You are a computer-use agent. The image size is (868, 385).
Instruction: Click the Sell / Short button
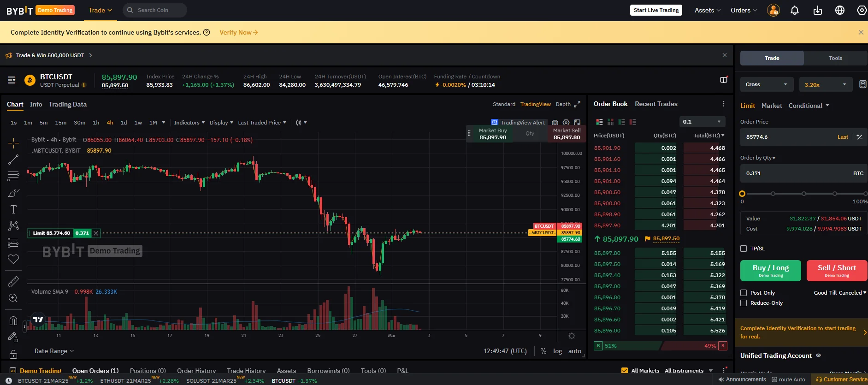[837, 271]
